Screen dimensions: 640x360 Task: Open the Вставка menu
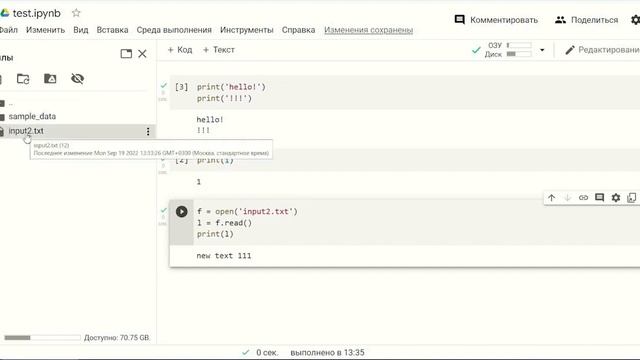coord(112,30)
